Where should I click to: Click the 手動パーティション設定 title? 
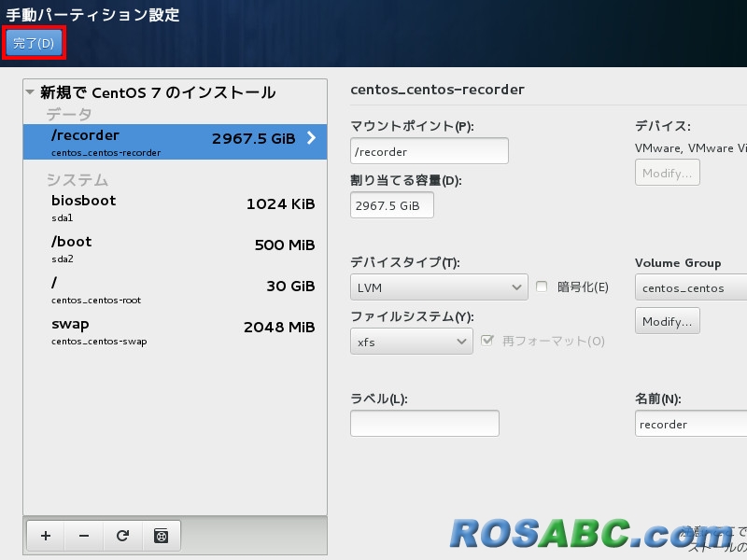tap(92, 15)
